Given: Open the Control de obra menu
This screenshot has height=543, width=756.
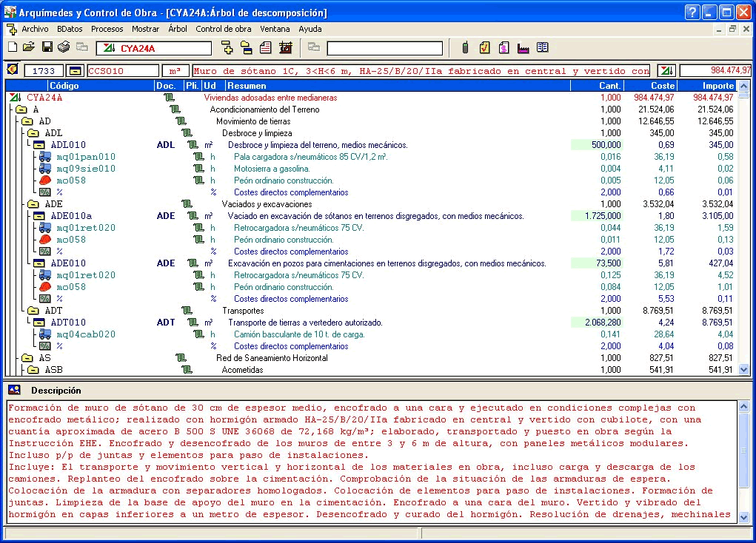Looking at the screenshot, I should pos(223,29).
